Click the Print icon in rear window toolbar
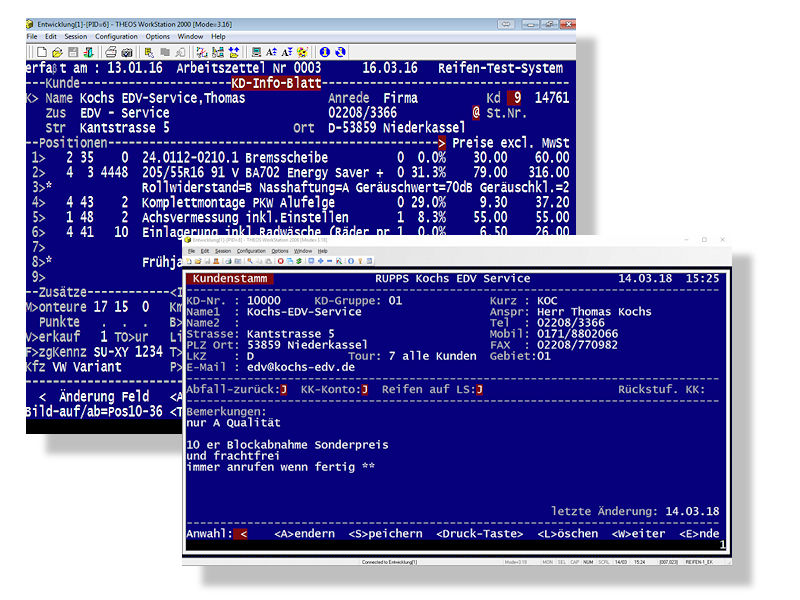This screenshot has height=600, width=800. (111, 52)
